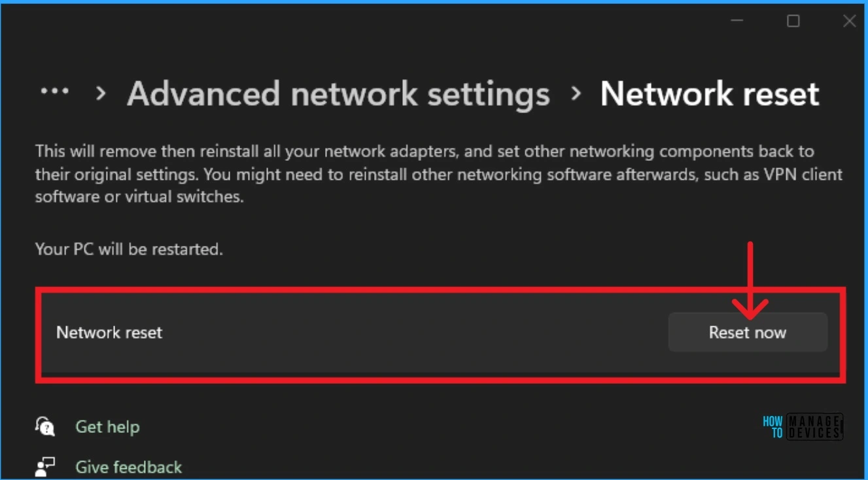Open the Get help support page
This screenshot has height=480, width=868.
pyautogui.click(x=107, y=426)
